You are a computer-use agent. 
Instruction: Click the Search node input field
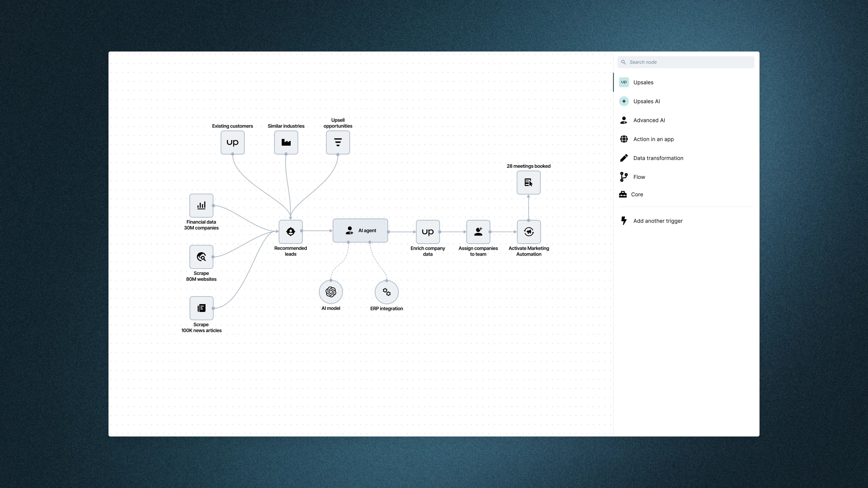pos(686,62)
